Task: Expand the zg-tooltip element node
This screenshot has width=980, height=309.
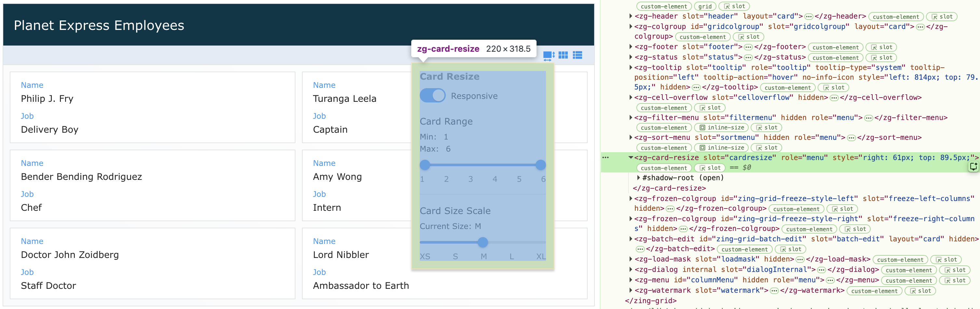Action: pos(630,67)
